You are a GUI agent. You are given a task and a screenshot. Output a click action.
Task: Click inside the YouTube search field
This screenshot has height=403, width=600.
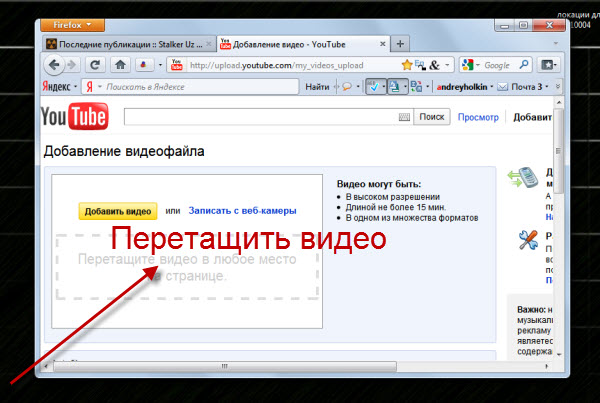click(x=260, y=118)
